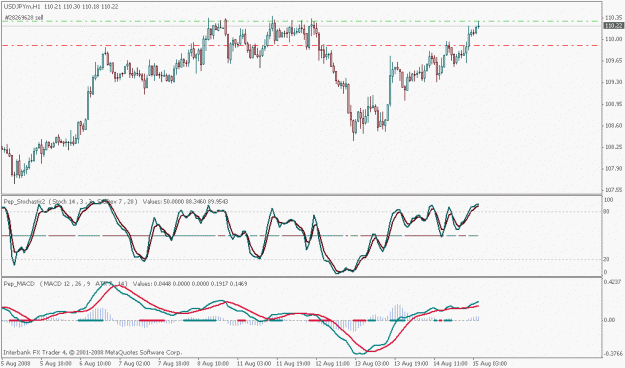Click the 0.4237 MACD scale label
The image size is (625, 368).
[614, 282]
